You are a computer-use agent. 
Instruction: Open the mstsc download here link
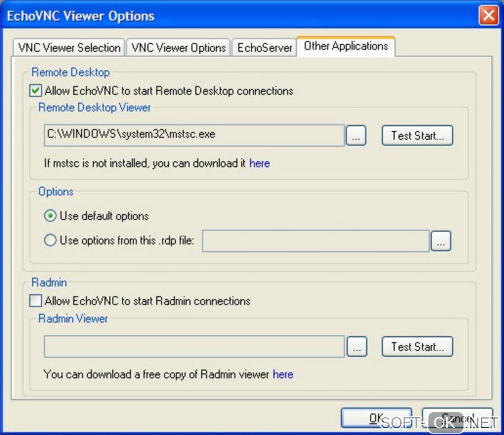click(x=259, y=163)
